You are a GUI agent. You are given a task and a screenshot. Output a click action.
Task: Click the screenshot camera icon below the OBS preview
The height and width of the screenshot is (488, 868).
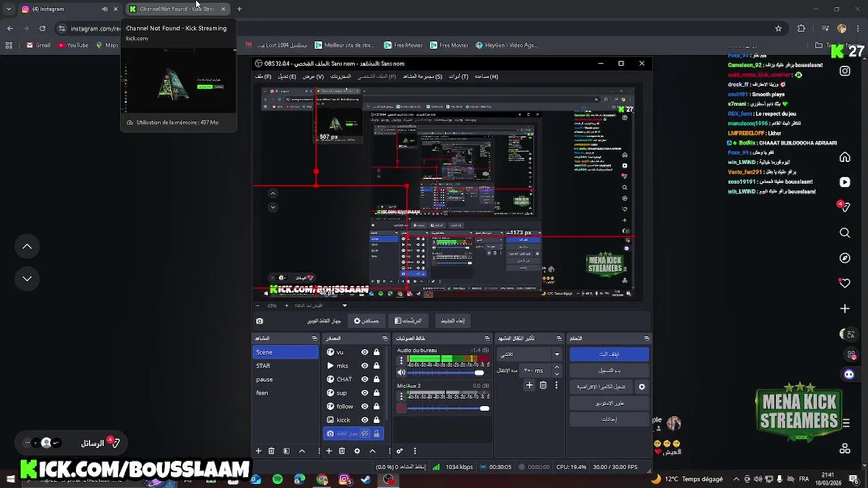259,321
